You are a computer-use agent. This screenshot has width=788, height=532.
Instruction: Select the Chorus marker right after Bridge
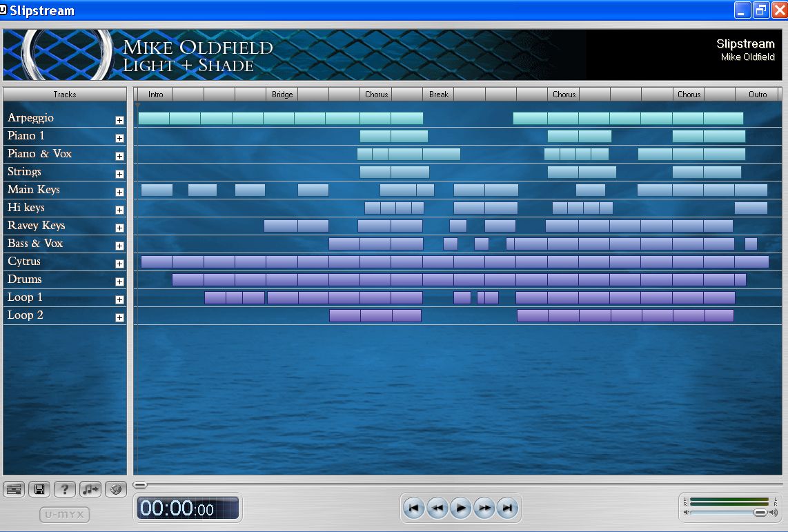tap(376, 95)
